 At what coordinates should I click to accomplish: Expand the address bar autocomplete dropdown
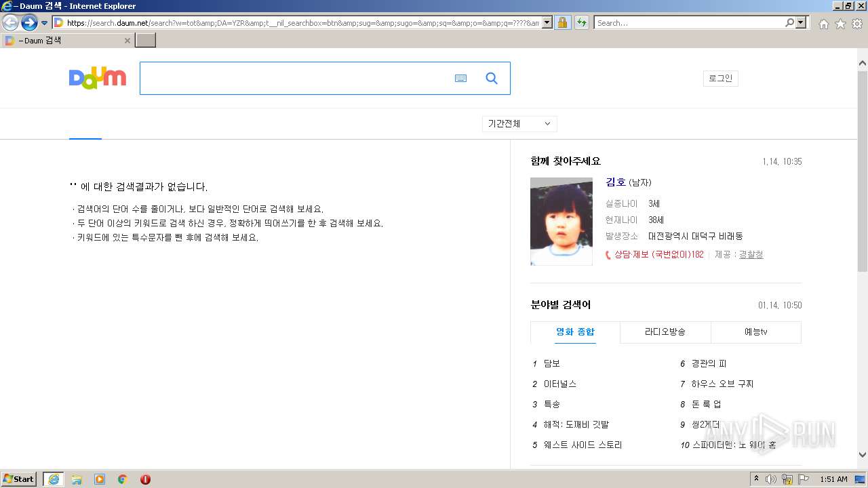tap(547, 23)
